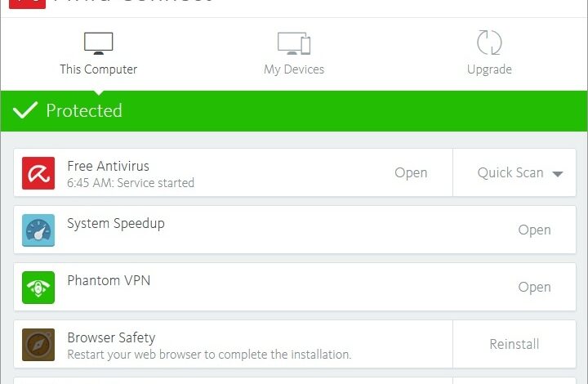Click the Browser Safety restart message

(x=209, y=355)
